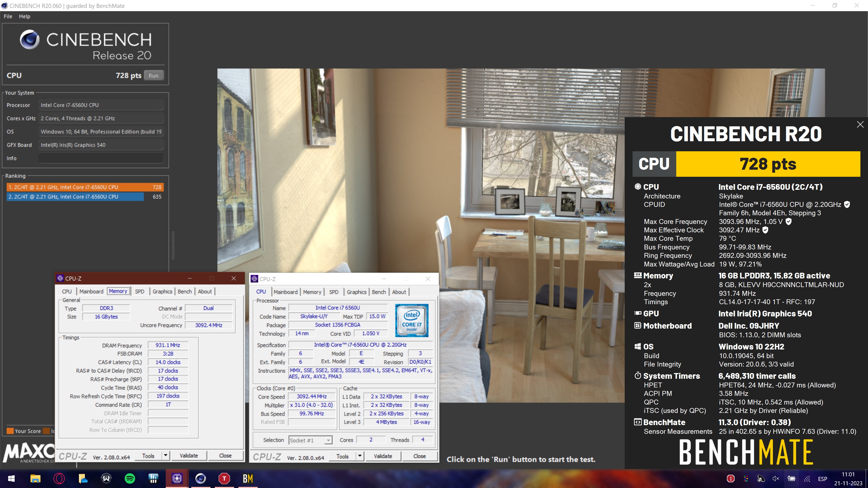This screenshot has width=868, height=488.
Task: Open the Socket #1 selection combo box
Action: [x=310, y=440]
